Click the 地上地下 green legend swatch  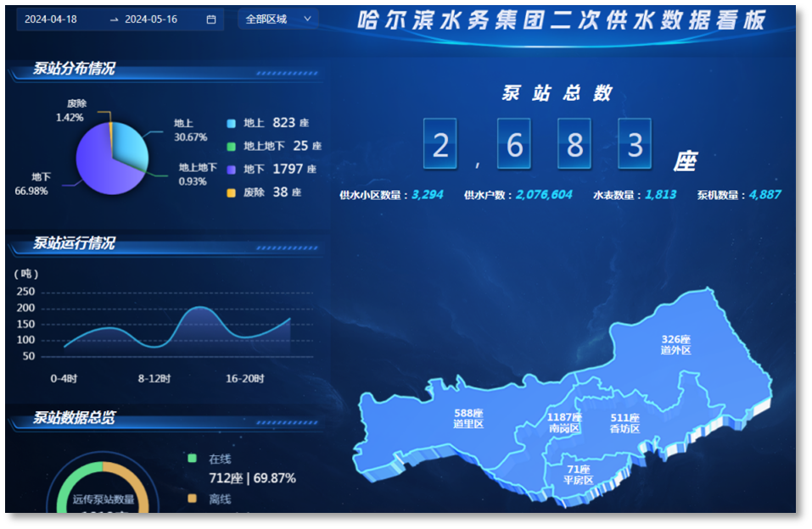232,147
